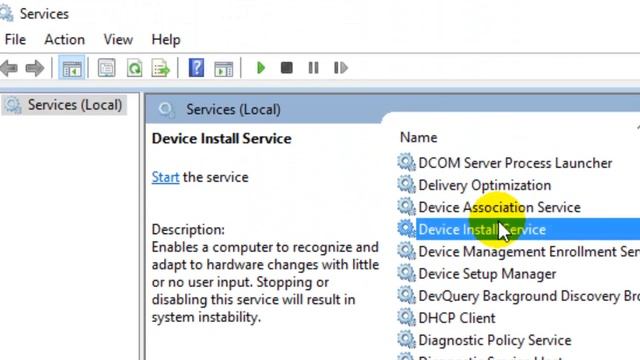Click gear icon beside Device Management Enrollment
Screen dimensions: 640x360
tap(407, 250)
